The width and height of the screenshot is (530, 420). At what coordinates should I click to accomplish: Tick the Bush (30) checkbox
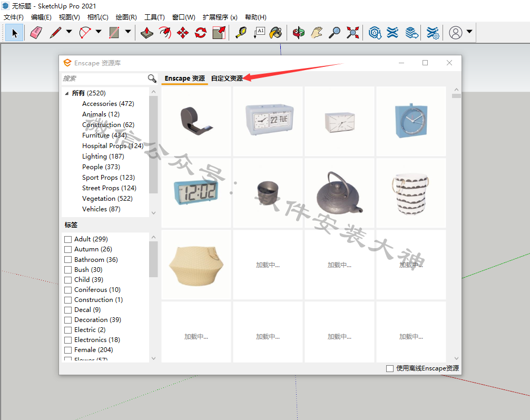click(68, 270)
